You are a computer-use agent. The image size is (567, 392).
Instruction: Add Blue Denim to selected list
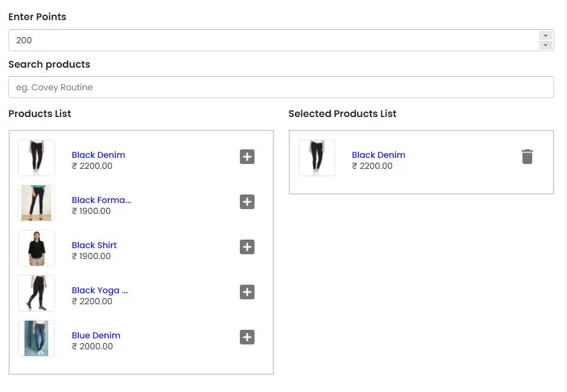click(x=247, y=337)
